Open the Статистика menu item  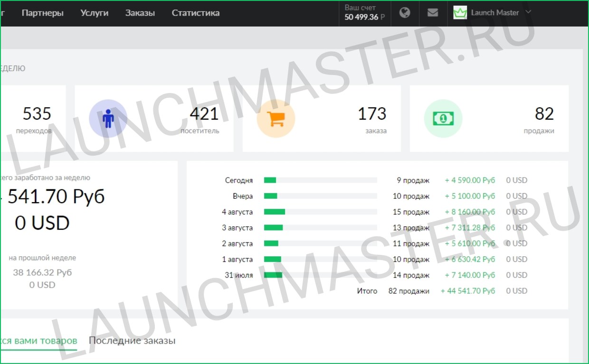pyautogui.click(x=196, y=13)
